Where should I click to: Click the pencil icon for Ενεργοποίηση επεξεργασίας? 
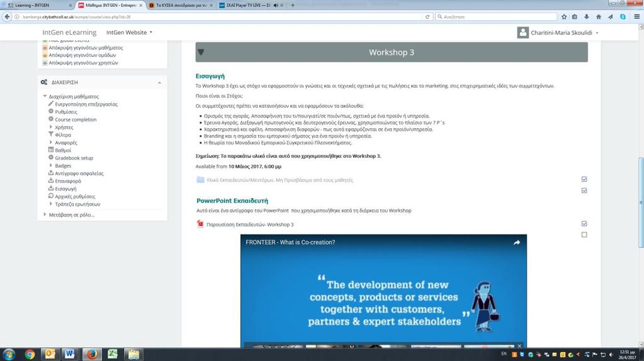point(51,104)
